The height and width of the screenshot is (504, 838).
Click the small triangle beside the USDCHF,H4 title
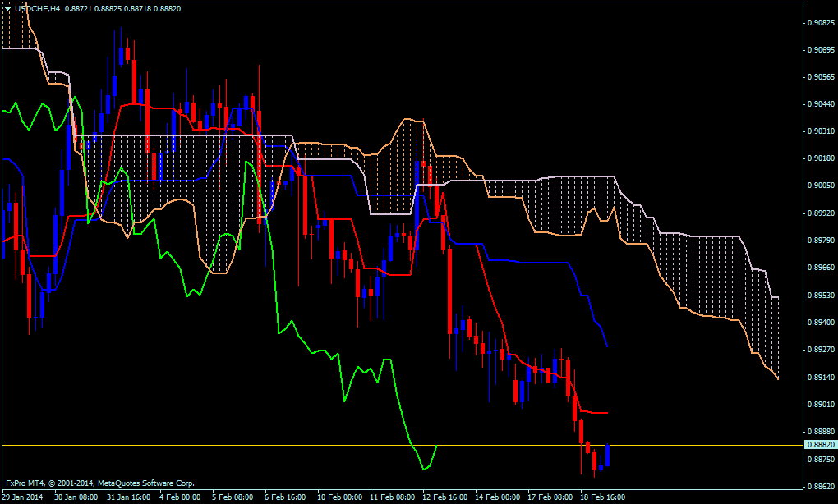click(x=8, y=9)
